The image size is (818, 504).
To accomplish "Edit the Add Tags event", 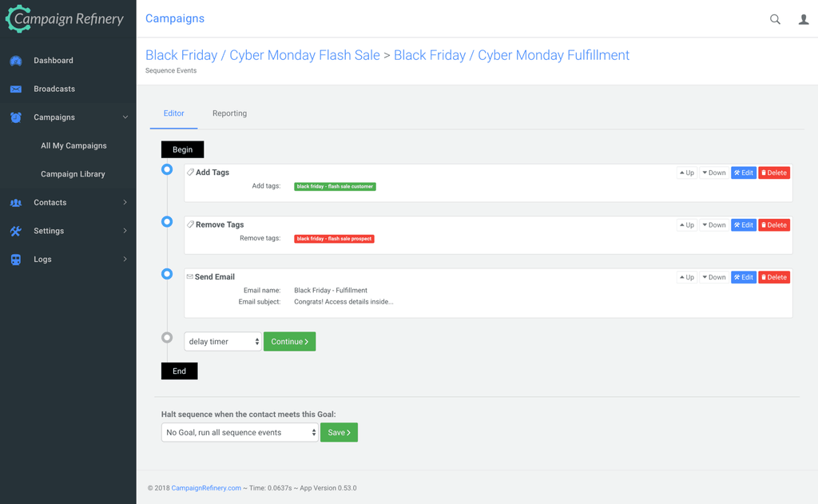I will [744, 173].
